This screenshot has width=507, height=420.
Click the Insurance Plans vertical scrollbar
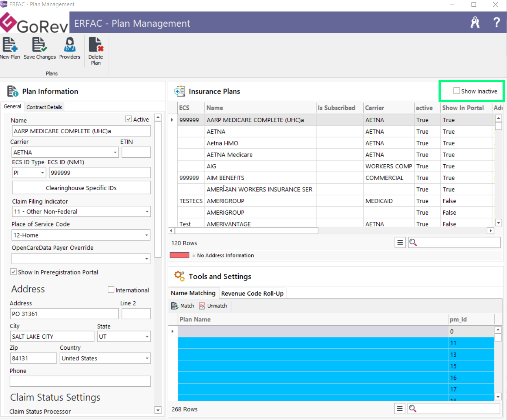498,171
